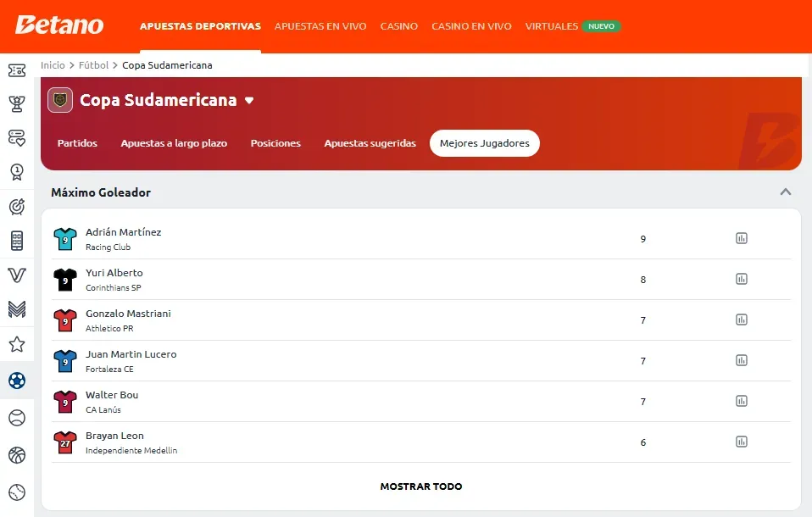Switch to the Posiciones tab
Viewport: 812px width, 517px height.
pyautogui.click(x=275, y=143)
